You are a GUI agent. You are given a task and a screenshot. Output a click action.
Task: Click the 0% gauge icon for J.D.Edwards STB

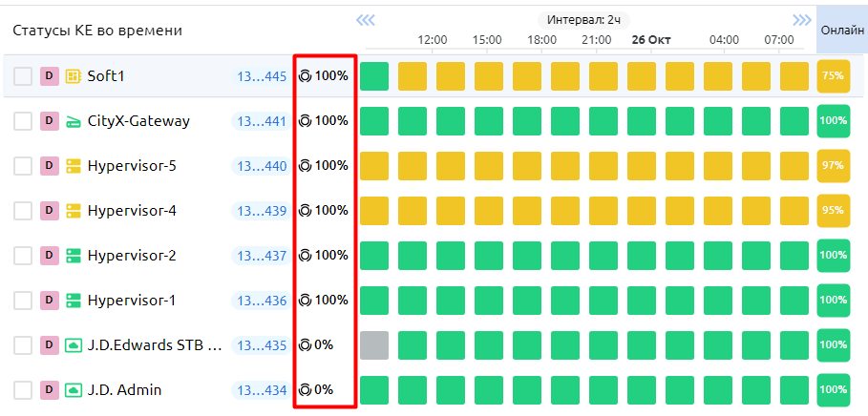tap(306, 345)
